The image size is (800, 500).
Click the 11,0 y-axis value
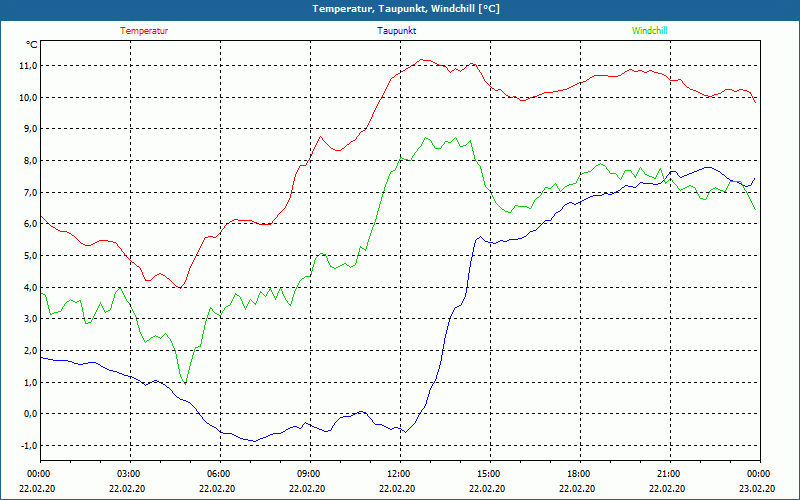pos(28,65)
